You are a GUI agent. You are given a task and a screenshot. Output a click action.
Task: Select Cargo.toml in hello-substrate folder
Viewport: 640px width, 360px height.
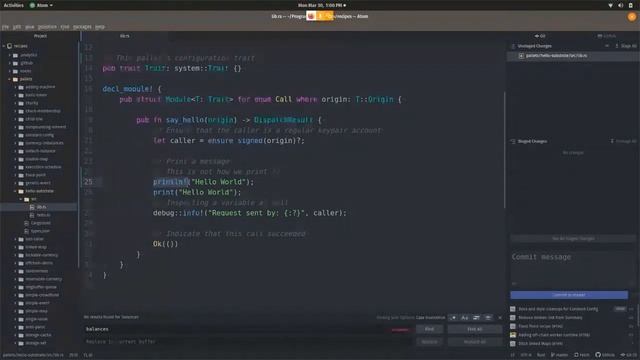[40, 223]
